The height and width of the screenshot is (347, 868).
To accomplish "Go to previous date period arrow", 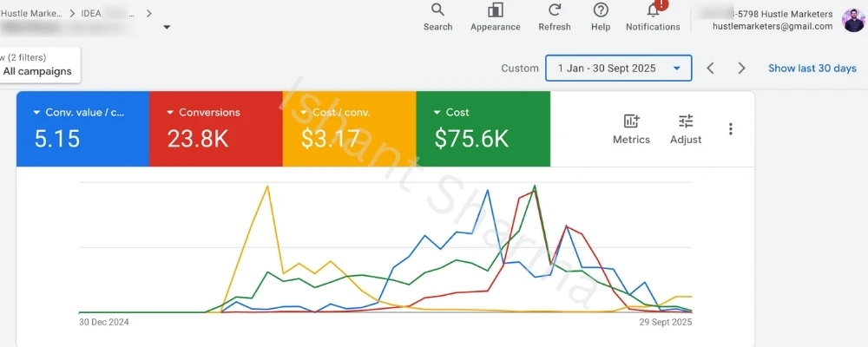I will point(710,68).
